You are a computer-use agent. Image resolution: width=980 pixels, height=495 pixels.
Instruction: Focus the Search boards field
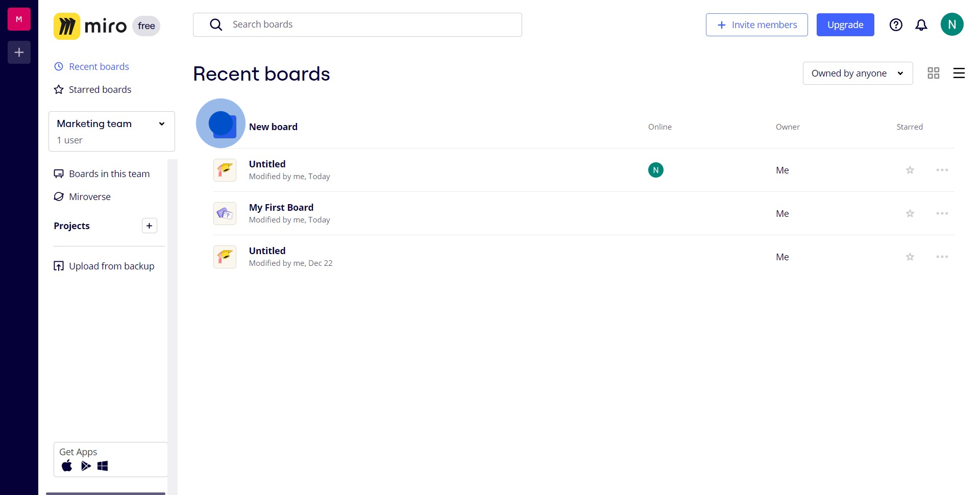click(357, 24)
